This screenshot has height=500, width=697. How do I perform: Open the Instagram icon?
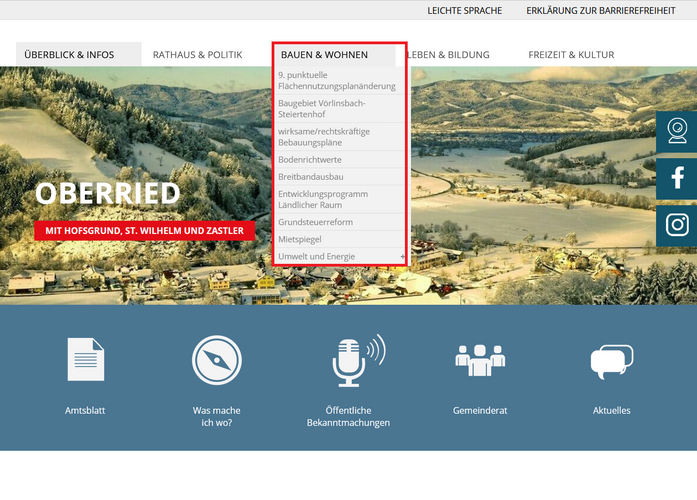(677, 225)
